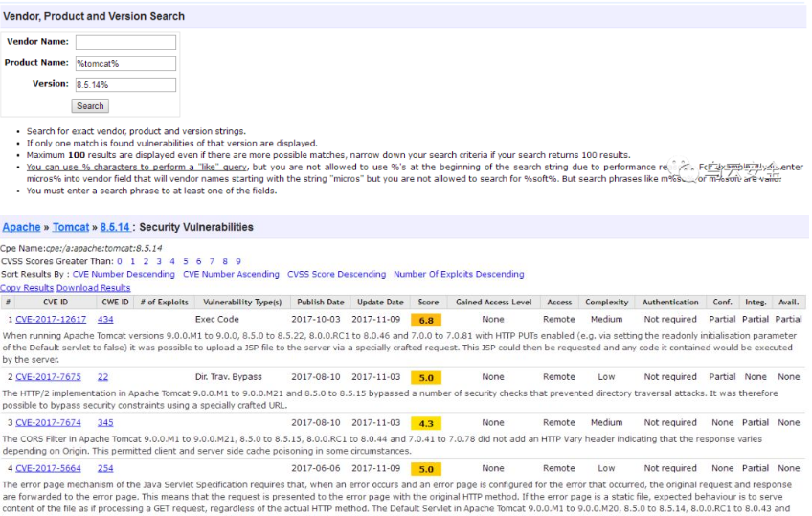Open CWE ID 22 link
Screen dimensions: 812x516
pyautogui.click(x=103, y=377)
